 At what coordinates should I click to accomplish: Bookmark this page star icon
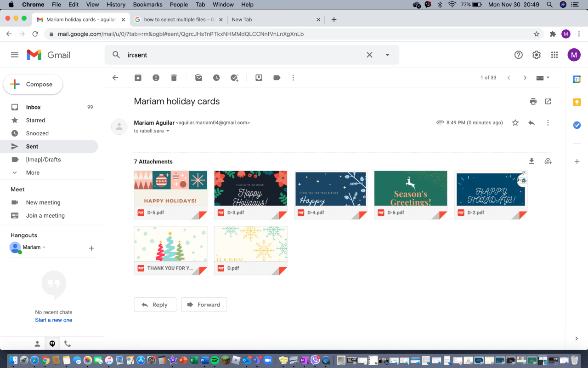click(537, 34)
